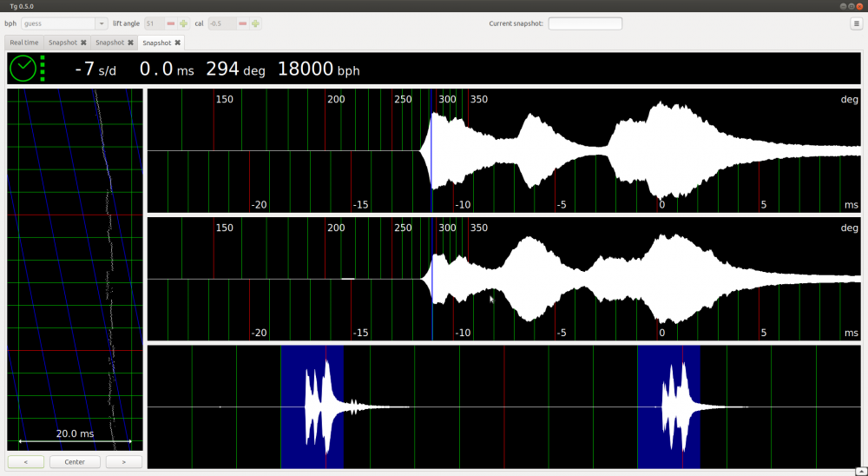
Task: Click the 18000 bph reading
Action: (x=319, y=69)
